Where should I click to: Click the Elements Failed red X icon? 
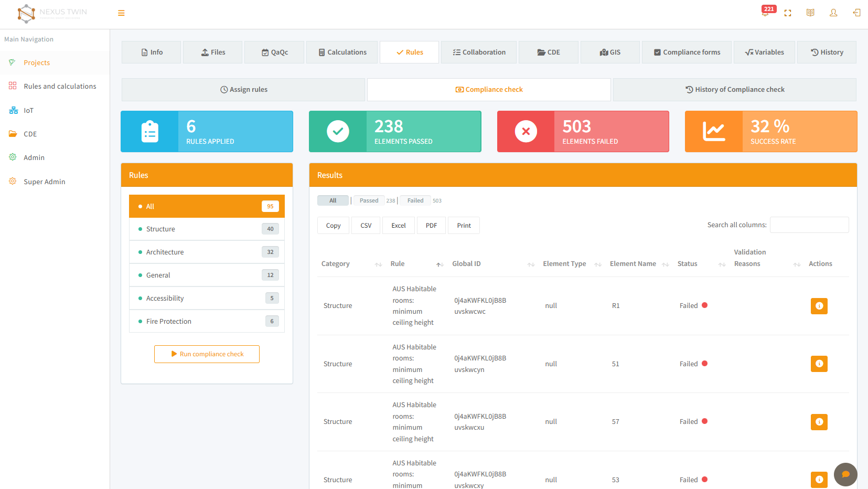(526, 132)
